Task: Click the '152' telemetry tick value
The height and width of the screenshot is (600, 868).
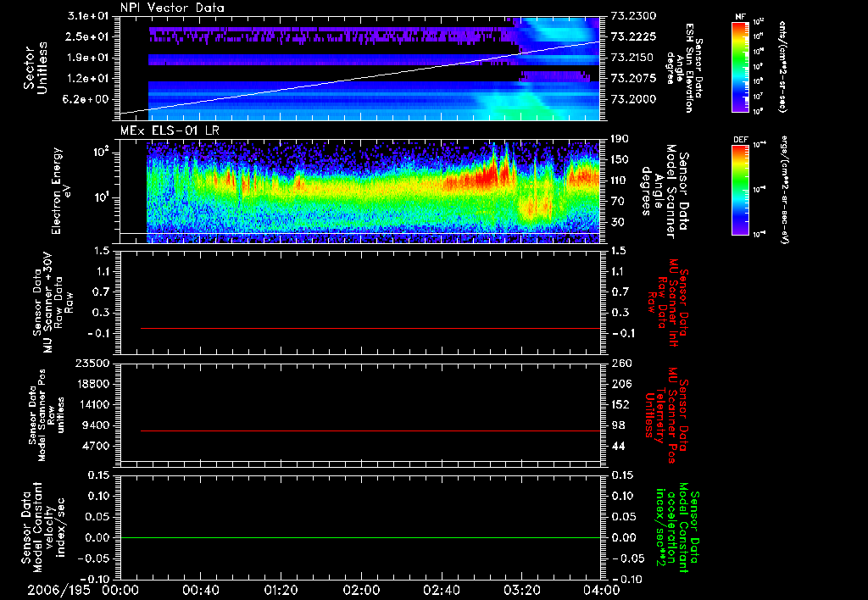Action: pos(622,404)
